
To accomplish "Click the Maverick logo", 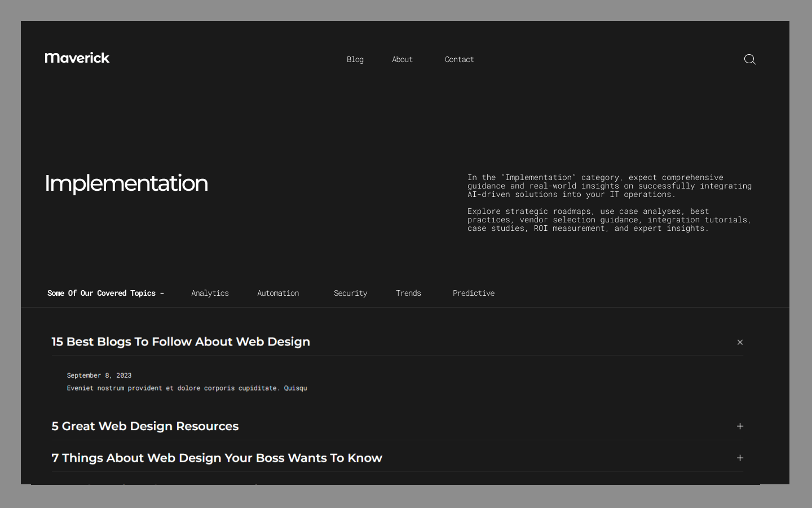I will (77, 58).
